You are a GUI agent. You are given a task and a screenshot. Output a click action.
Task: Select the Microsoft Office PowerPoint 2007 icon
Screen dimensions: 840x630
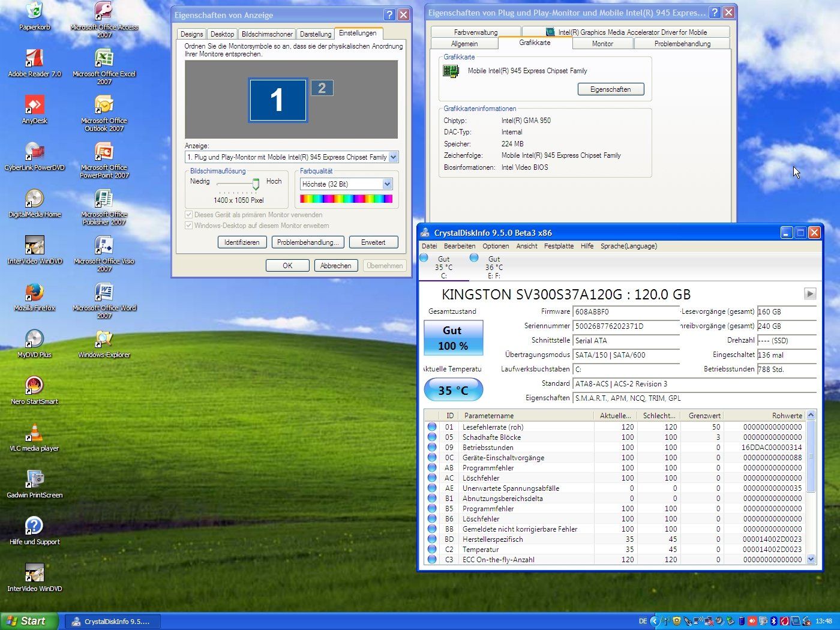pos(104,160)
